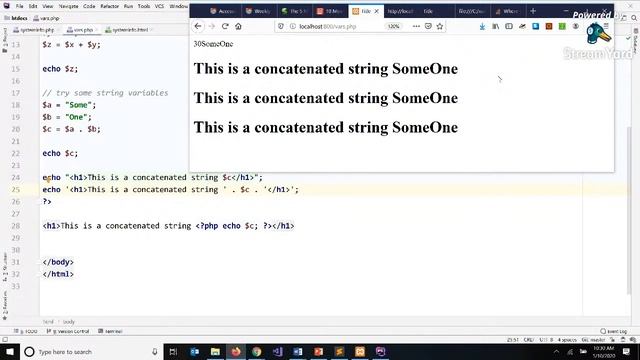Click the orange extension icon in Firefox toolbar

pos(549,26)
